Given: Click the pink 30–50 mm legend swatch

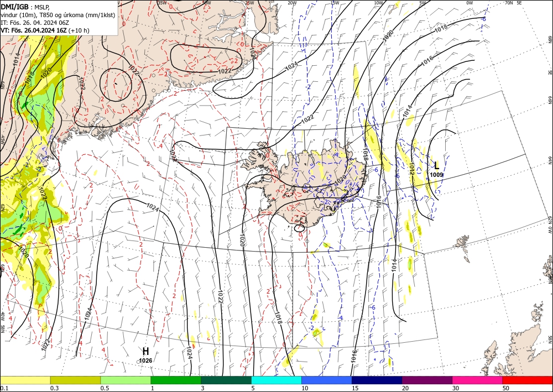Looking at the screenshot, I should click(478, 380).
